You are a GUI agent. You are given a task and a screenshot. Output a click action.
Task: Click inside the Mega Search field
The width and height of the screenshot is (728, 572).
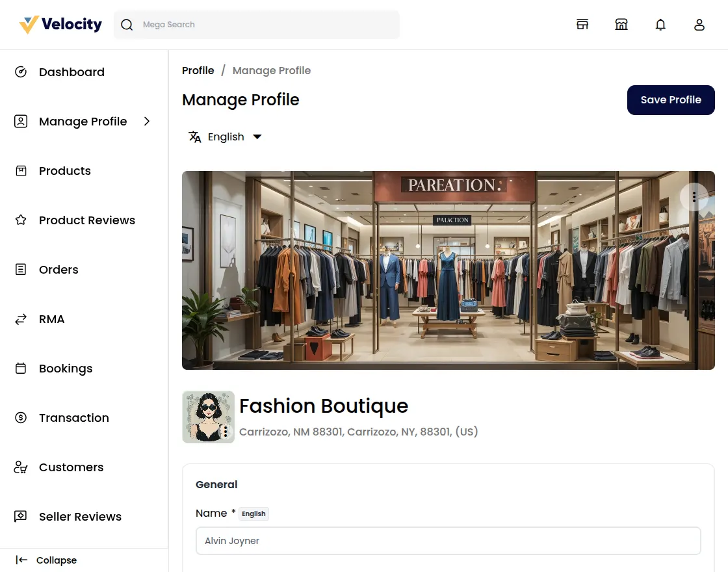coord(257,25)
